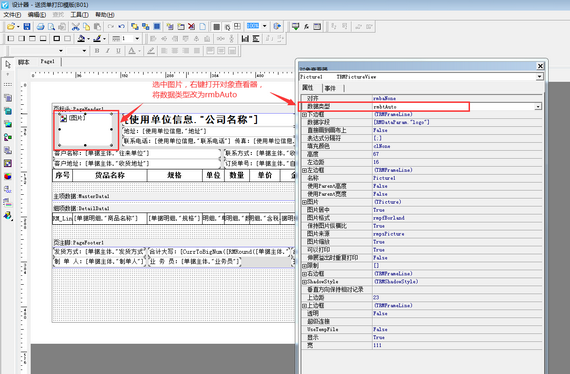Select the pointer arrow tool in left toolbox

pos(8,65)
